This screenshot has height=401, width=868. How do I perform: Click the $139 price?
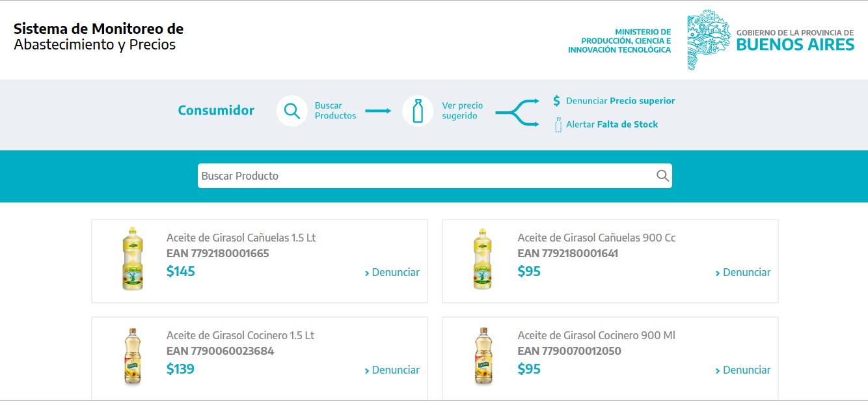pos(180,369)
